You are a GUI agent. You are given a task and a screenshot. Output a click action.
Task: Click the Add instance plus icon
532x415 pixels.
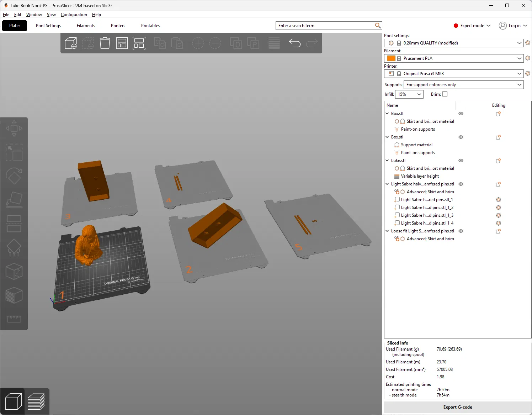coord(198,43)
